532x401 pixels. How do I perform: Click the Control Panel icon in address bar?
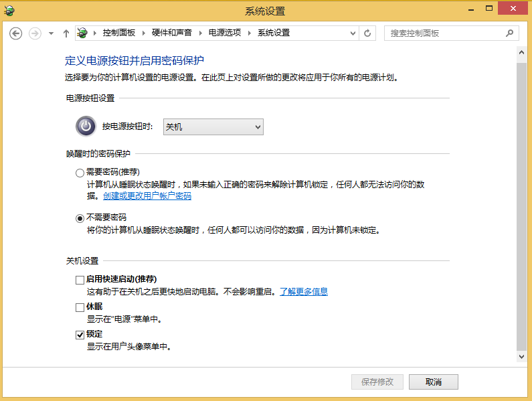[x=82, y=33]
